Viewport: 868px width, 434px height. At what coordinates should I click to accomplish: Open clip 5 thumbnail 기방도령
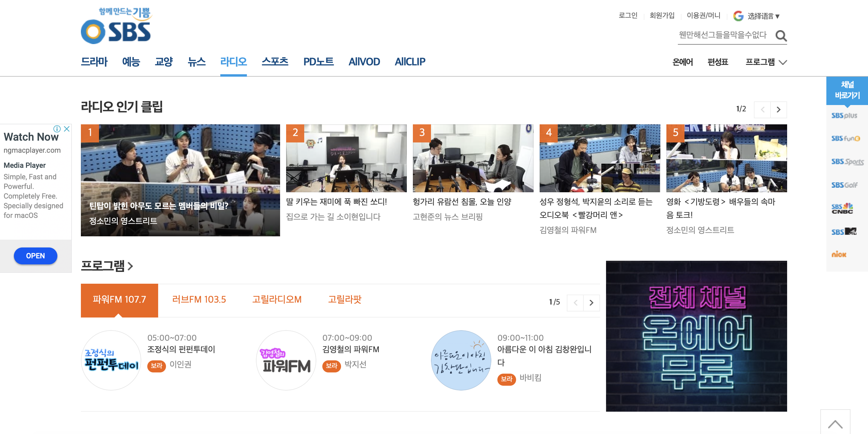click(726, 158)
